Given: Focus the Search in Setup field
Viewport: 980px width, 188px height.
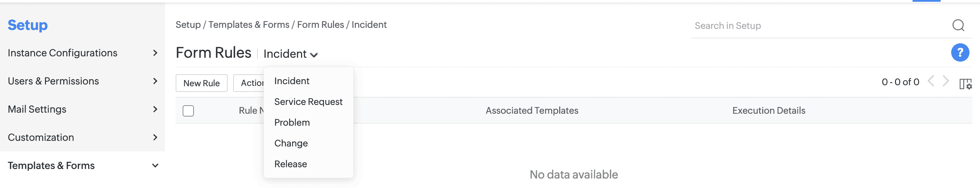Looking at the screenshot, I should click(818, 26).
